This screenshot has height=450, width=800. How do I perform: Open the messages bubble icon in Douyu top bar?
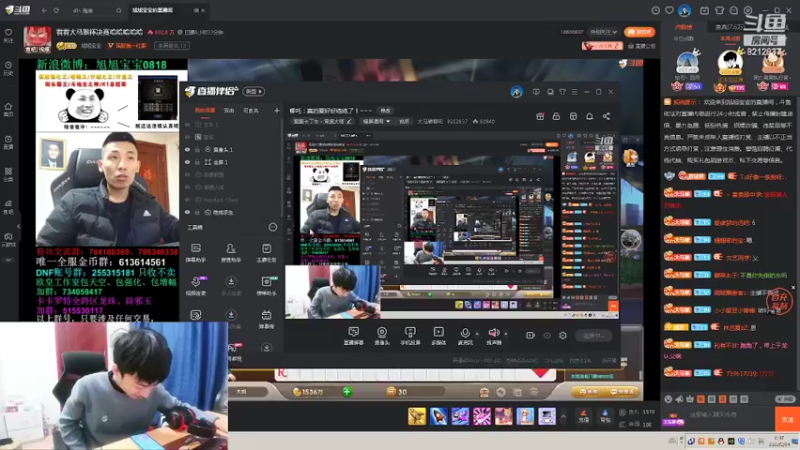(x=734, y=10)
